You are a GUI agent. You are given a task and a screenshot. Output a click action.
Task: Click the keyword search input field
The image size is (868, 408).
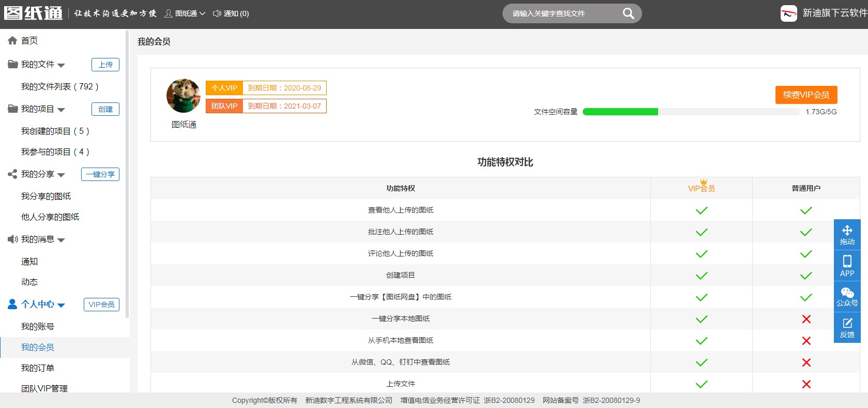tap(565, 13)
